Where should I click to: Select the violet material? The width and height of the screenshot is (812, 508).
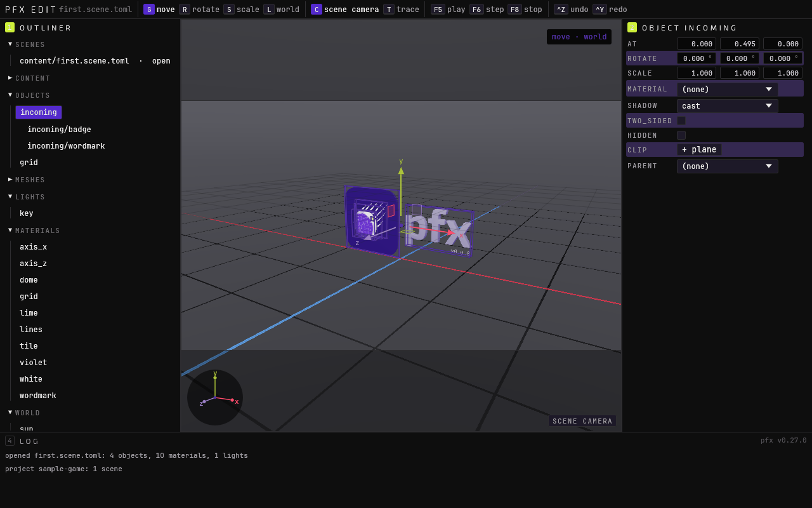[x=33, y=363]
